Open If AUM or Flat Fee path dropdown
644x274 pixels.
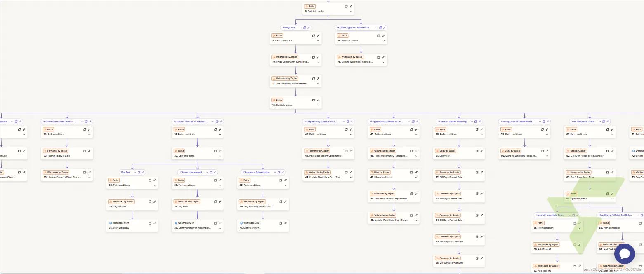[x=212, y=122]
